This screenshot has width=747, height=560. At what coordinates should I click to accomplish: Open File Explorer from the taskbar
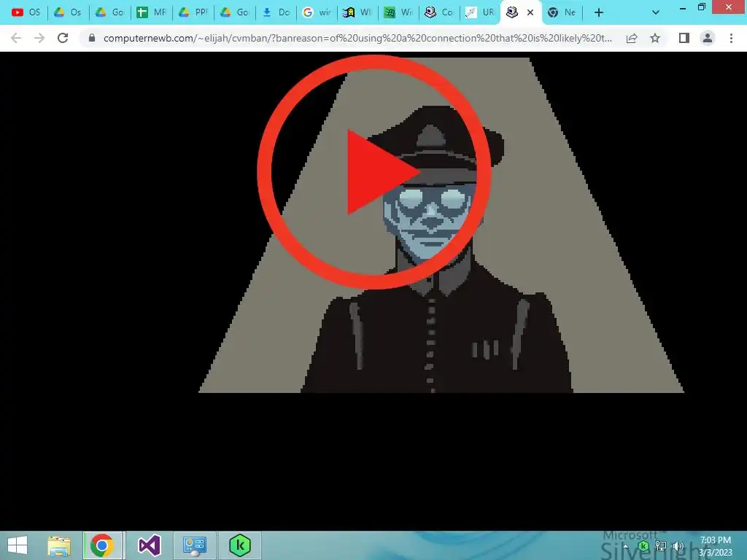58,545
